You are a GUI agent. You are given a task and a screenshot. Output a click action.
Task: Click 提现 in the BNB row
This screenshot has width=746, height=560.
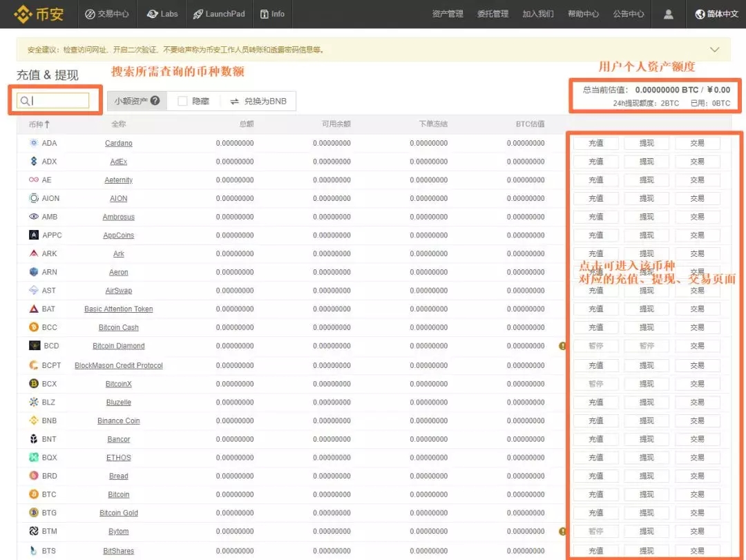[647, 421]
